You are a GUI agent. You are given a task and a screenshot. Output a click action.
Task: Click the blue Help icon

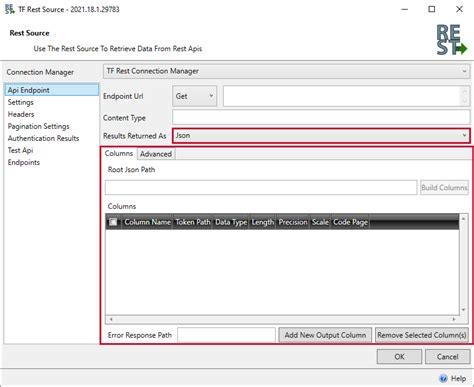pyautogui.click(x=443, y=378)
